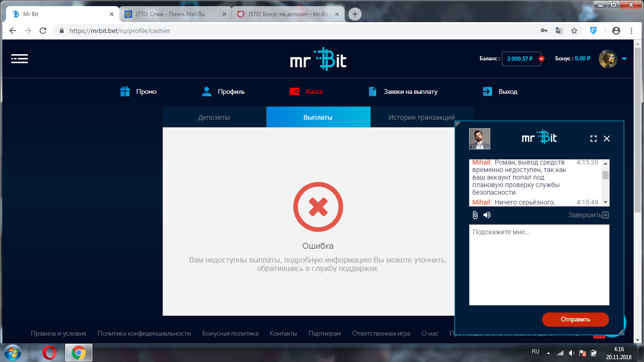Image resolution: width=644 pixels, height=362 pixels.
Task: Click the red wallet icon beside Касса
Action: tap(295, 91)
